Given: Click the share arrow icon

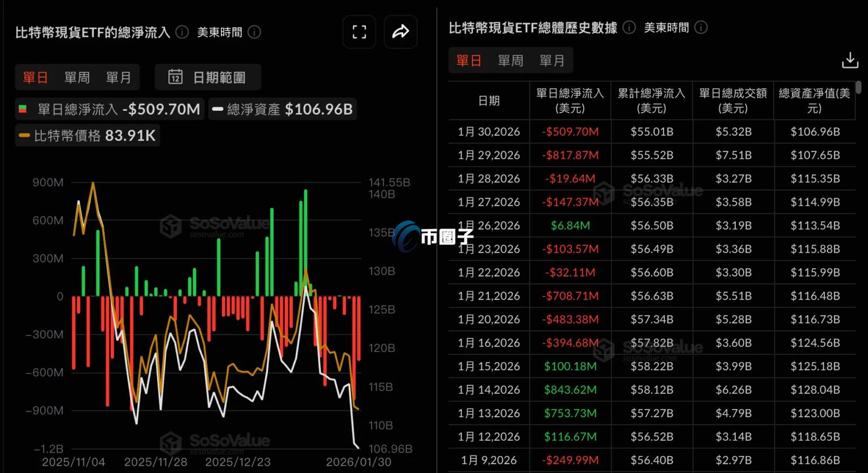Looking at the screenshot, I should point(401,32).
